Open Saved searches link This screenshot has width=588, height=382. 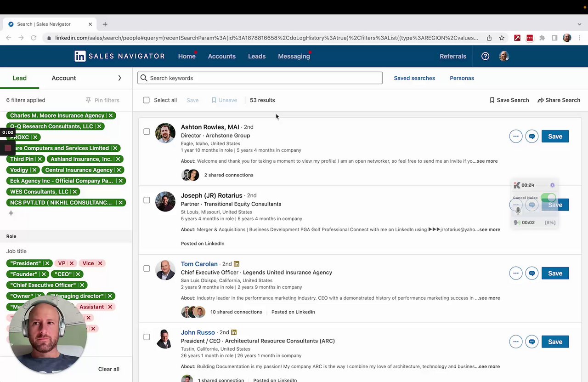414,78
